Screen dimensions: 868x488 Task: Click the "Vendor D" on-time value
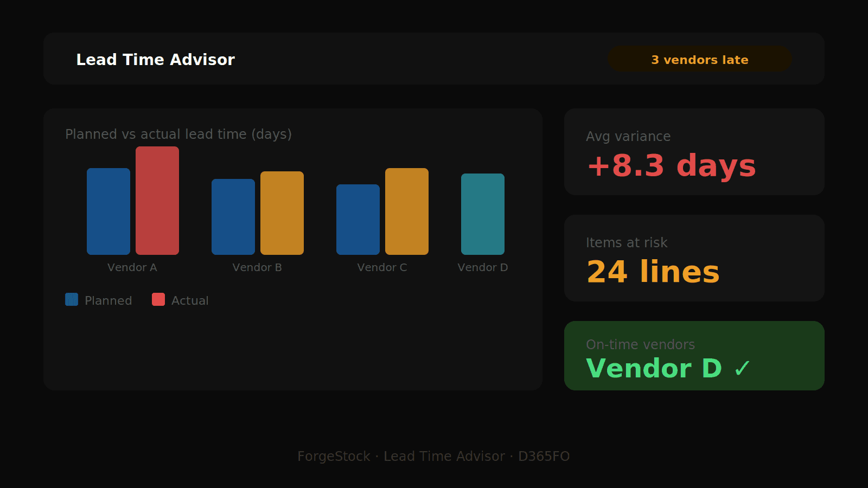654,368
